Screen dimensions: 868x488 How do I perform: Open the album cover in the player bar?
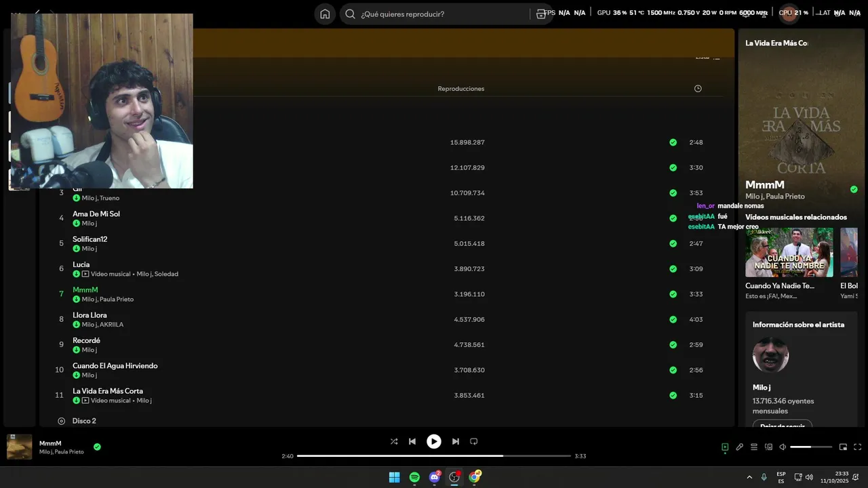coord(19,447)
